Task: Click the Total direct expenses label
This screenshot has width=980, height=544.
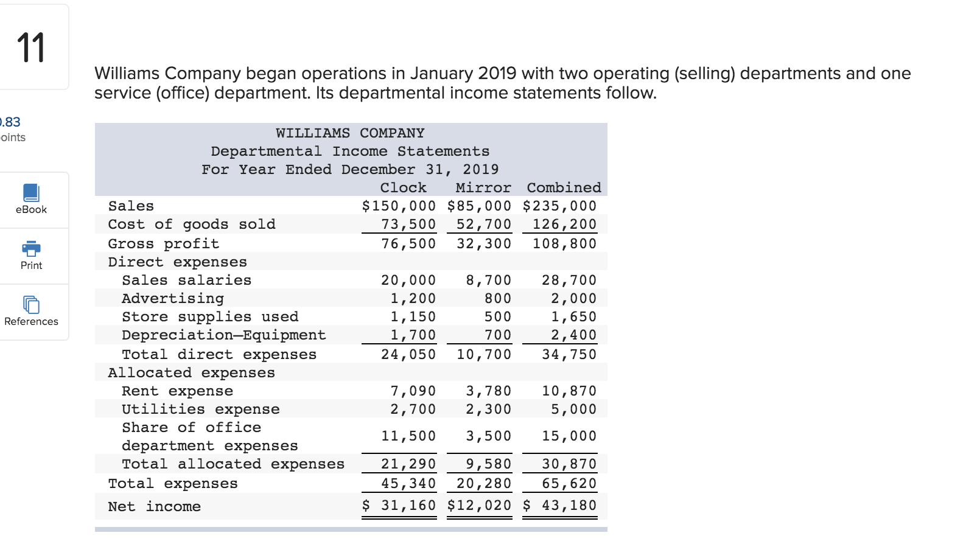Action: pos(219,354)
